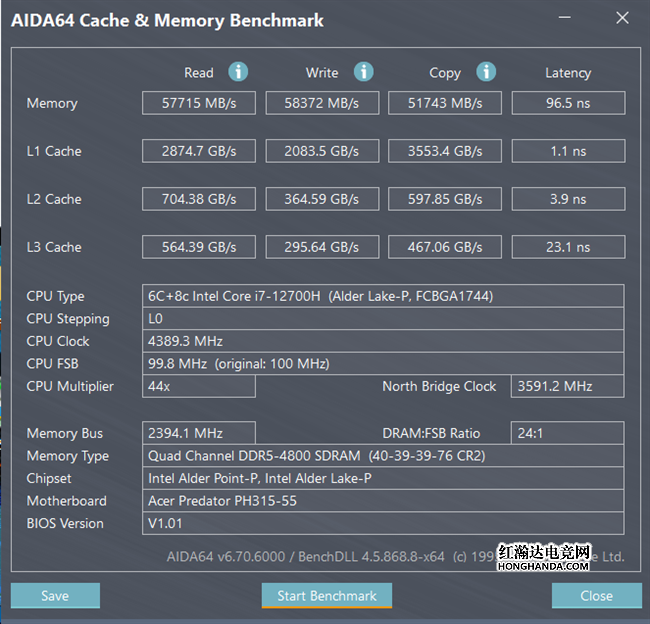
Task: Select the Memory Latency field 96.5 ns
Action: pyautogui.click(x=568, y=103)
